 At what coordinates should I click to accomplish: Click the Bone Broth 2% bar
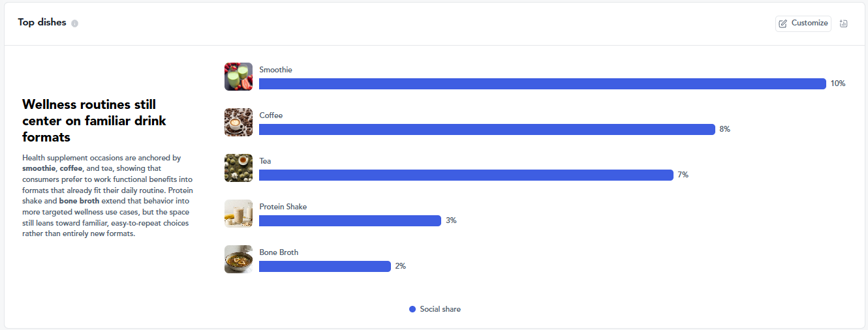[325, 266]
